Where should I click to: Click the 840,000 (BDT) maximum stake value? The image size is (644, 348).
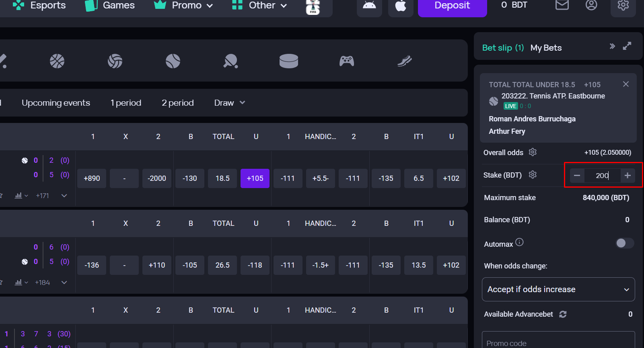[606, 198]
